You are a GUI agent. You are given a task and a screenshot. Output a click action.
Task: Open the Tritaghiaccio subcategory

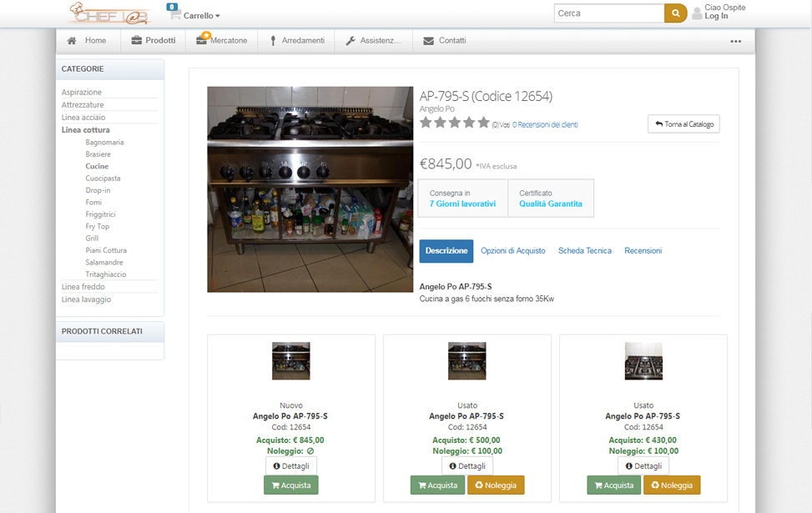106,274
